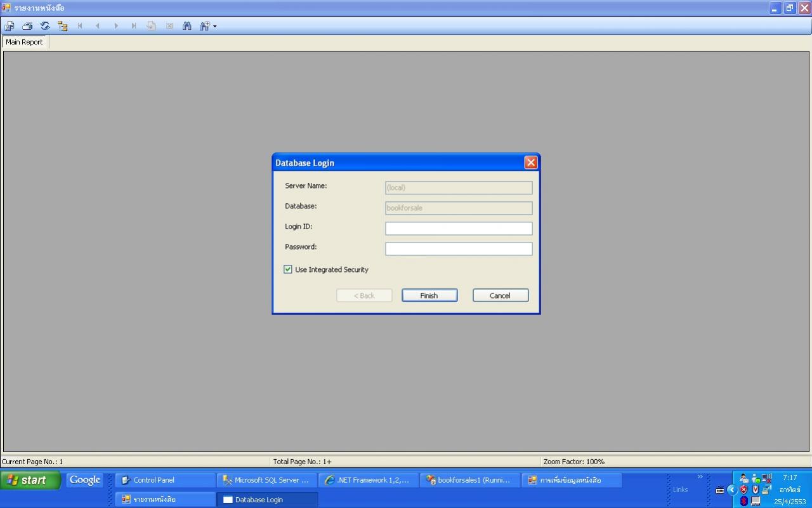
Task: Click Zoom Factor 100% status text
Action: click(574, 462)
